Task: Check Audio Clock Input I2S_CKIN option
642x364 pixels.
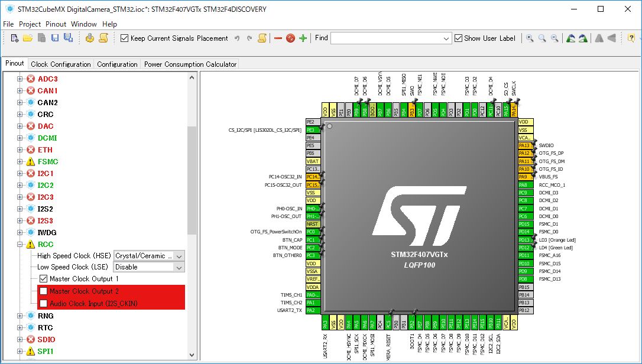Action: point(43,302)
